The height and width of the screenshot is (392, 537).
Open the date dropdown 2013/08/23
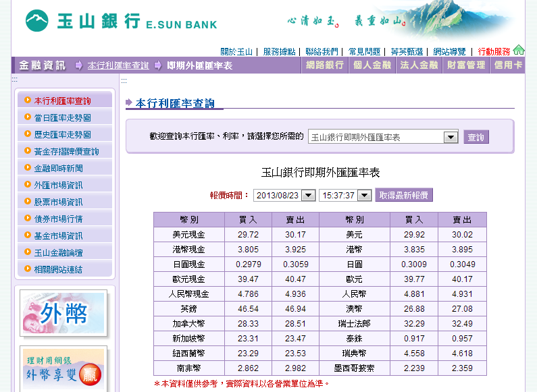pyautogui.click(x=284, y=195)
